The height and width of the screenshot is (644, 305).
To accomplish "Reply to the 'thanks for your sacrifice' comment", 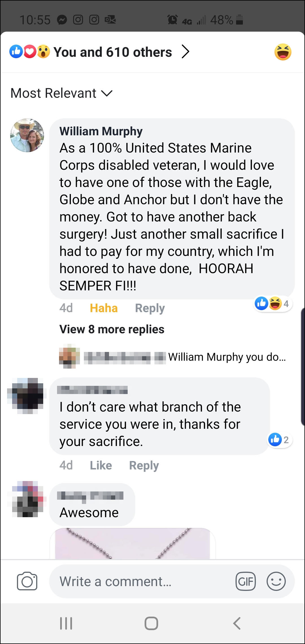I will tap(144, 465).
